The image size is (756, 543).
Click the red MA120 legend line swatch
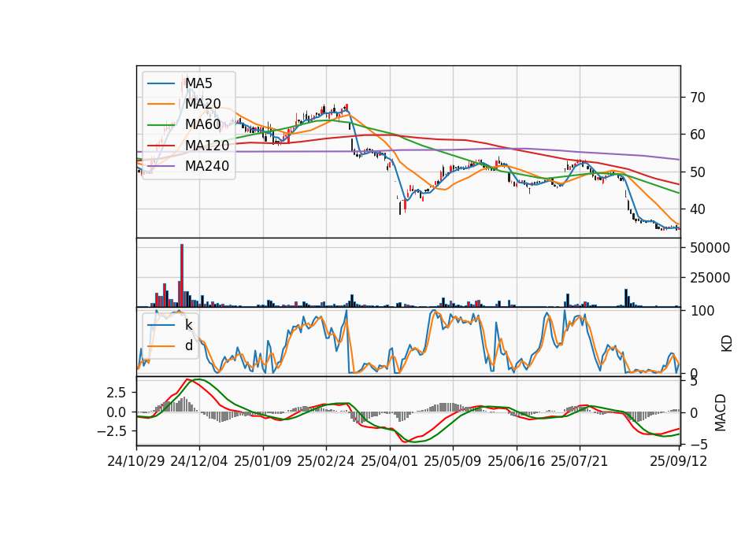click(x=161, y=146)
